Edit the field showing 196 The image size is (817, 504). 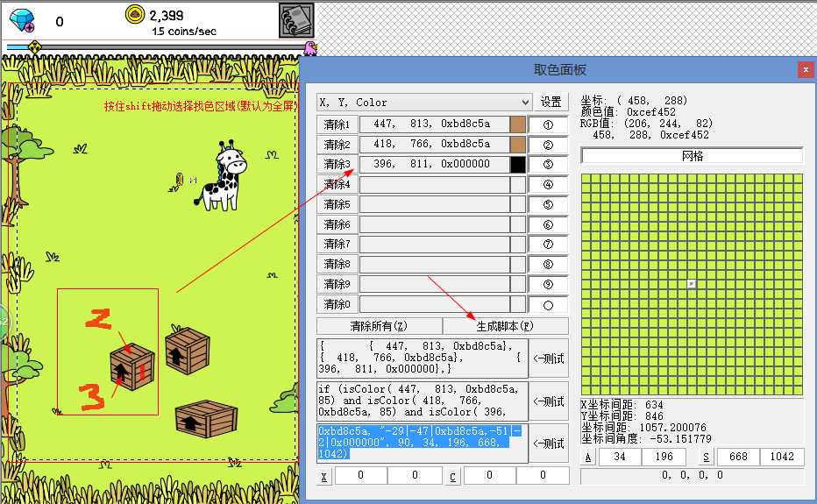pyautogui.click(x=664, y=457)
